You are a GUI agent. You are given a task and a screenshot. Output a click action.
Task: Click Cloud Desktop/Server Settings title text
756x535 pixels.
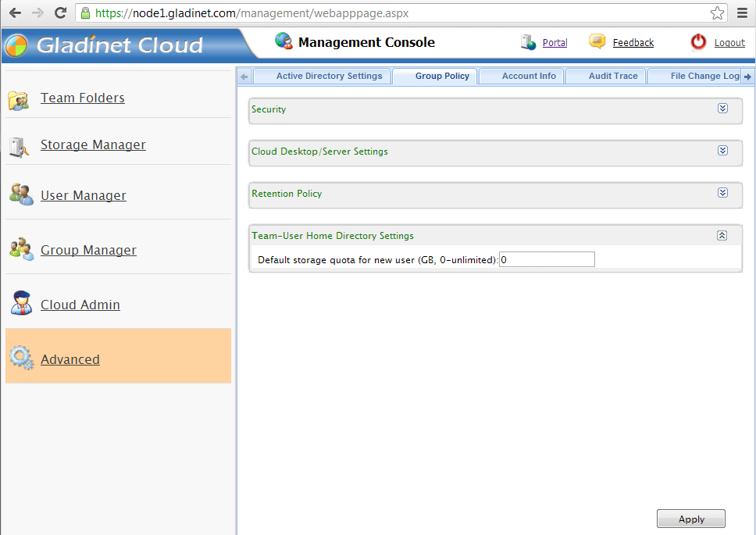(319, 152)
